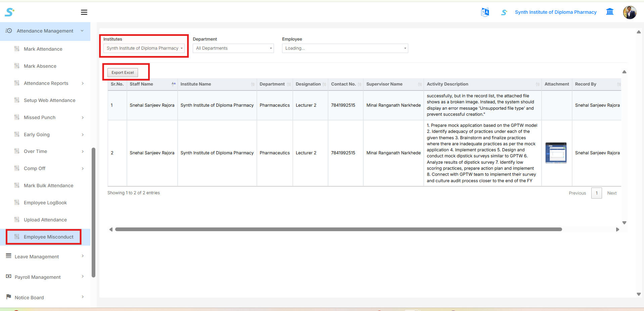Click the Notice Board flag icon
The height and width of the screenshot is (311, 644).
(9, 297)
